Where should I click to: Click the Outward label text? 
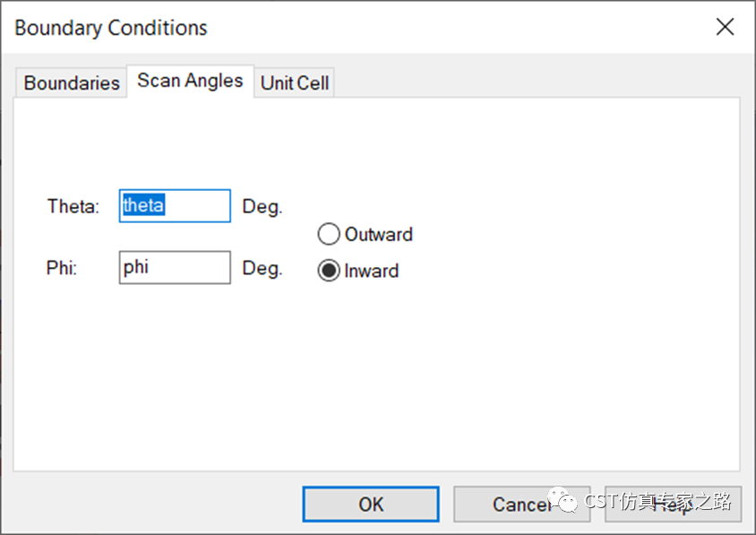point(379,235)
